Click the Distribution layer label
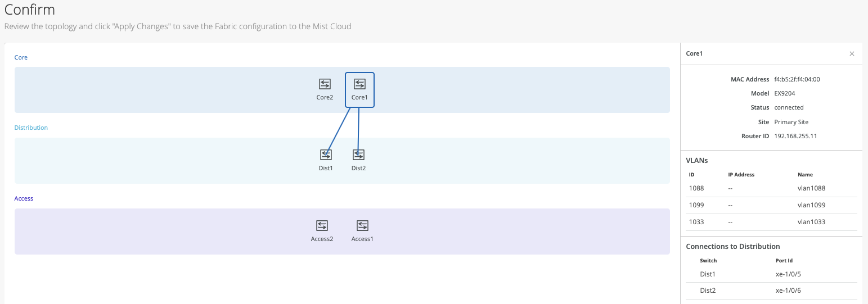 tap(31, 128)
